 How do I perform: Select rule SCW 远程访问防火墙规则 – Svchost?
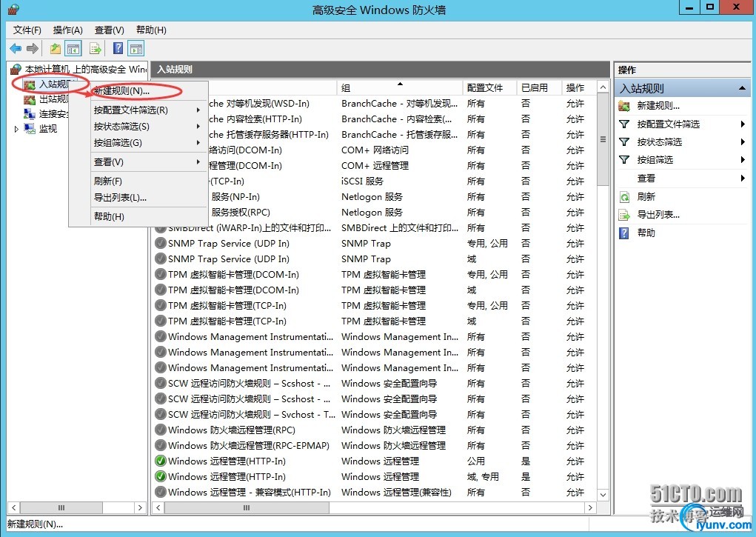(x=375, y=415)
